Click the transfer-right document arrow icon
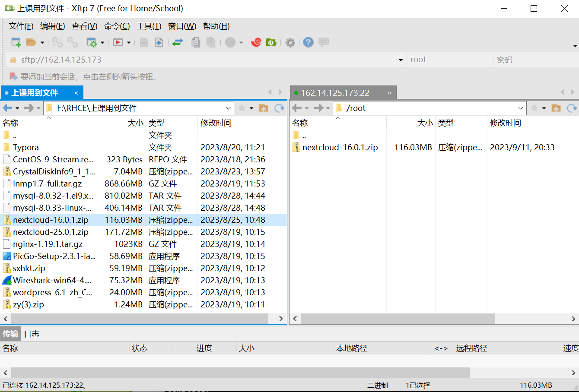This screenshot has height=392, width=579. (x=159, y=42)
